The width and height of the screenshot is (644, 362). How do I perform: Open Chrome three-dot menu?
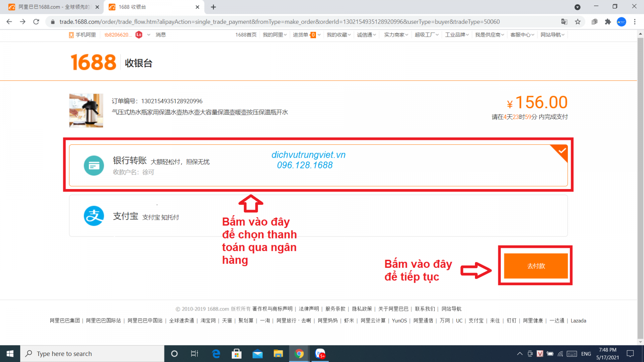click(635, 22)
